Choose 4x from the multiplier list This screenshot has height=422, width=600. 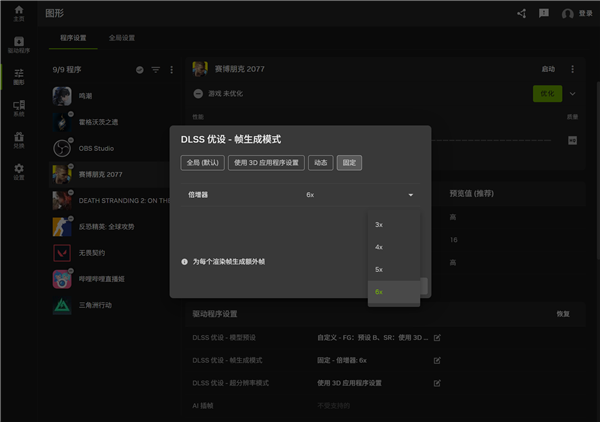tap(379, 246)
